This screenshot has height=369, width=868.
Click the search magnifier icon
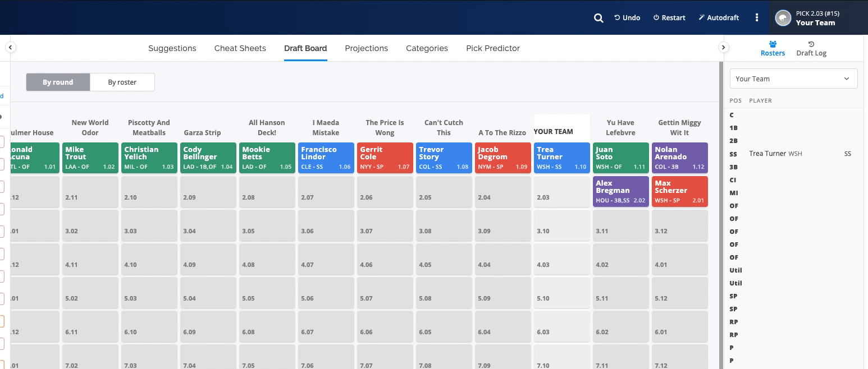coord(599,18)
